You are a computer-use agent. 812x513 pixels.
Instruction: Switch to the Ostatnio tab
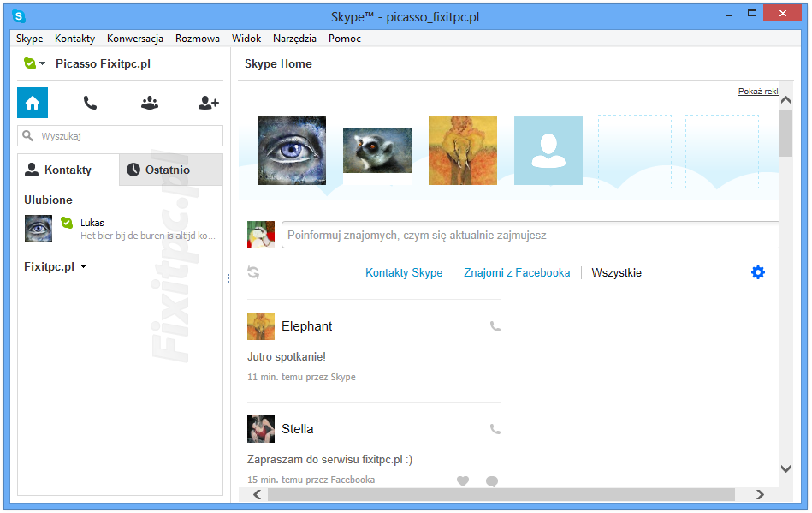click(x=171, y=170)
